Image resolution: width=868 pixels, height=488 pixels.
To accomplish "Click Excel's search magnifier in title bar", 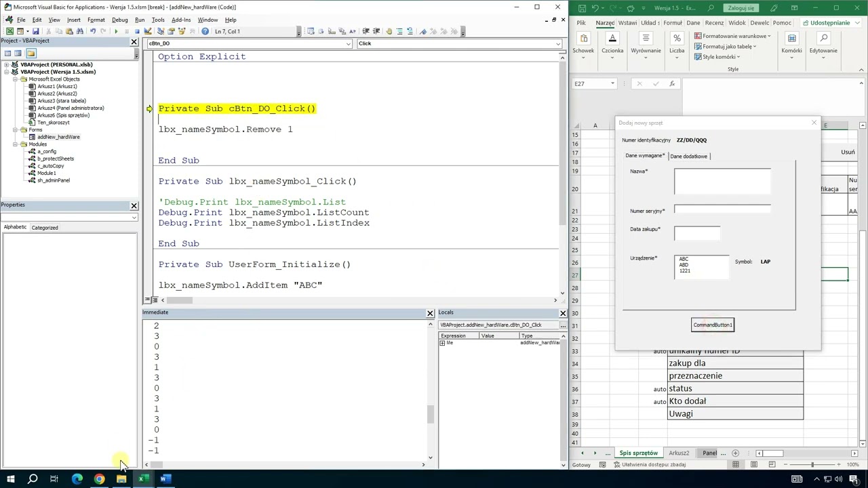I will point(711,8).
